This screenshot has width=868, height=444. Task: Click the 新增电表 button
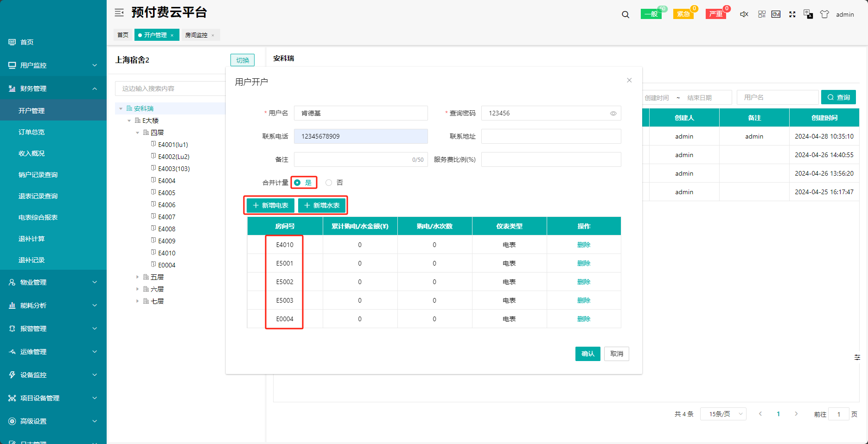click(x=270, y=205)
